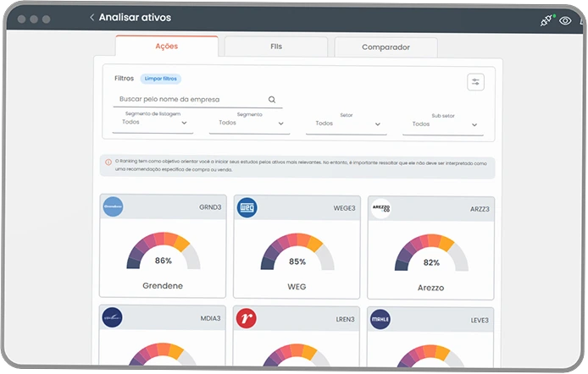Click the info icon in ranking notice
The image size is (588, 374).
108,162
